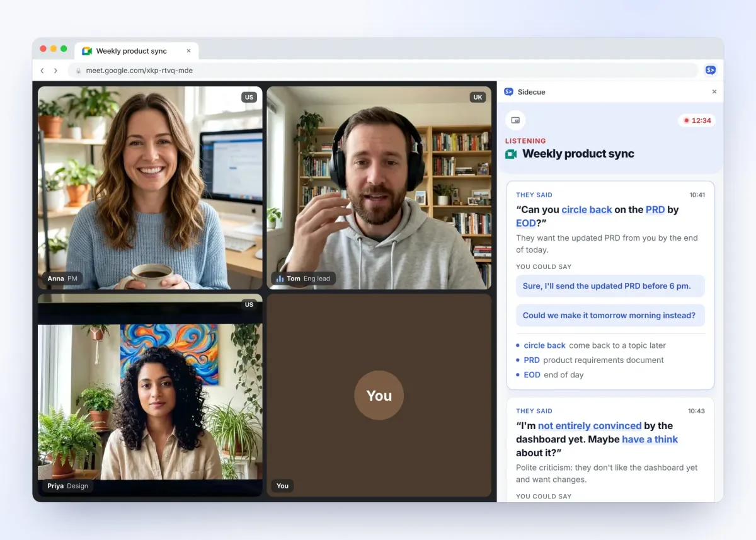This screenshot has width=756, height=540.
Task: Click the 12:34 recording timer badge
Action: 697,120
